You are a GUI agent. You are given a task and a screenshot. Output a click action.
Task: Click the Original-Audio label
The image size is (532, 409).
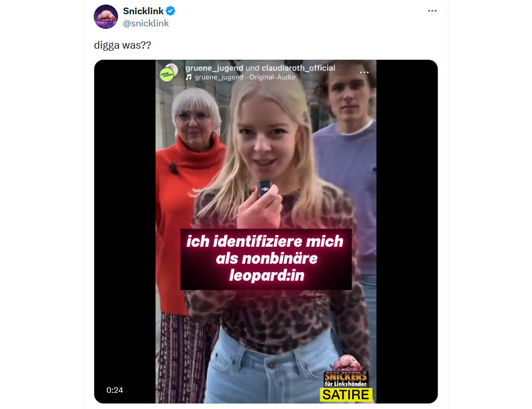click(272, 77)
